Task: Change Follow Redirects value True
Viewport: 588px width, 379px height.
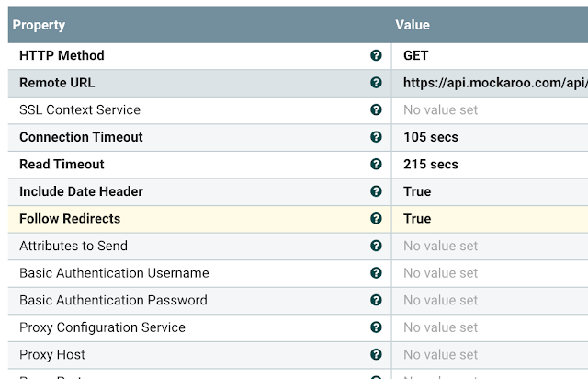Action: (x=417, y=219)
